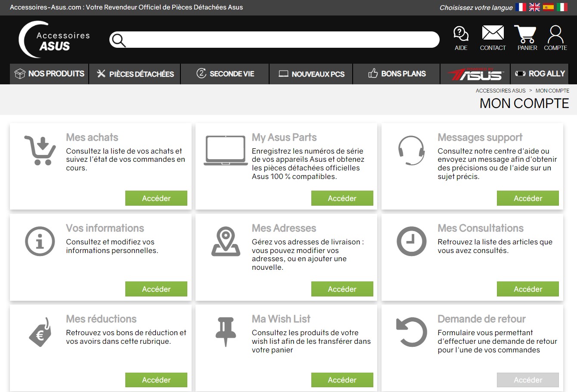This screenshot has width=577, height=392.
Task: Select the Spanish flag language
Action: coord(548,7)
